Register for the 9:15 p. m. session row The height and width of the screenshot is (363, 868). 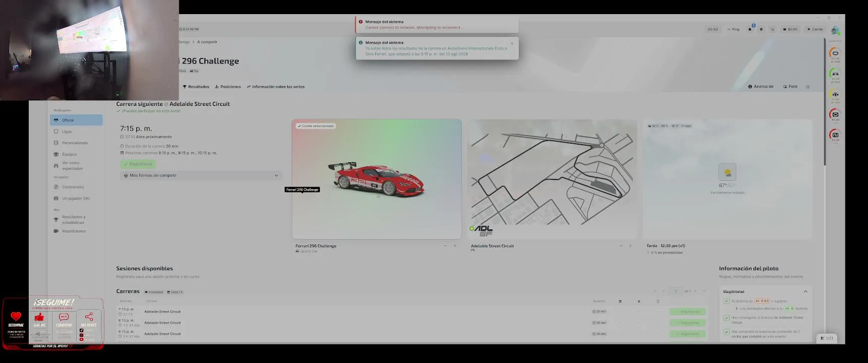(x=687, y=334)
